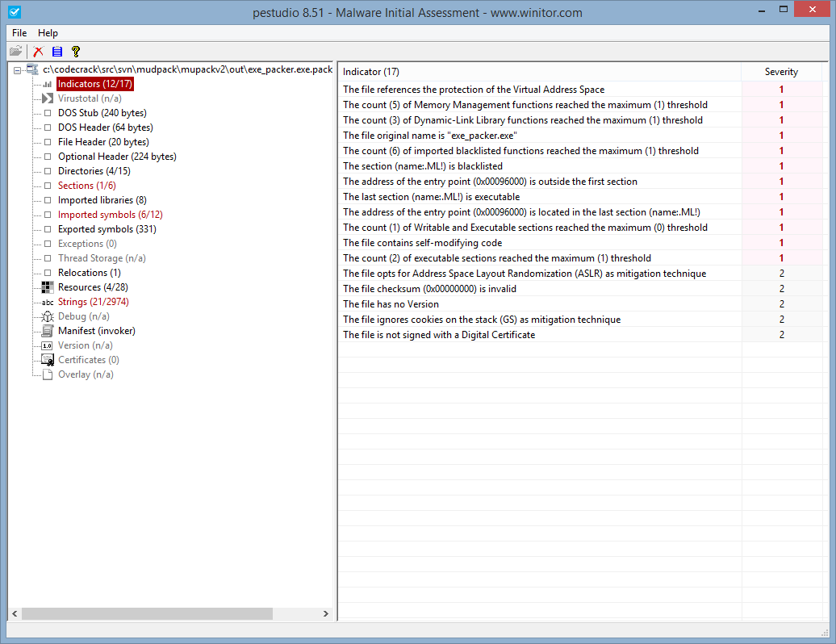This screenshot has height=644, width=836.
Task: Click the pestudio app icon in title bar
Action: (15, 12)
